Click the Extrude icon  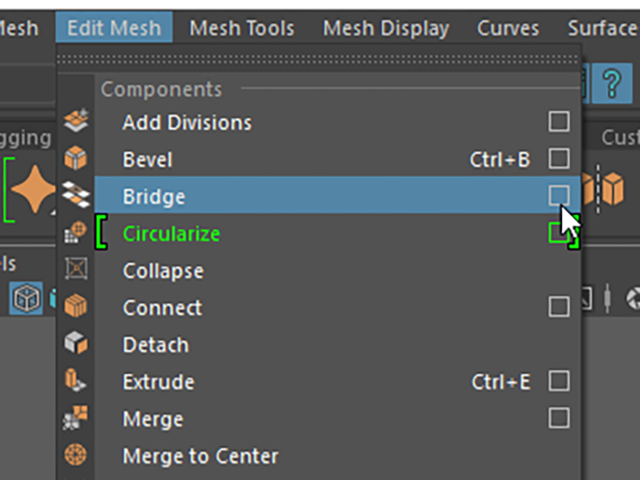(76, 380)
